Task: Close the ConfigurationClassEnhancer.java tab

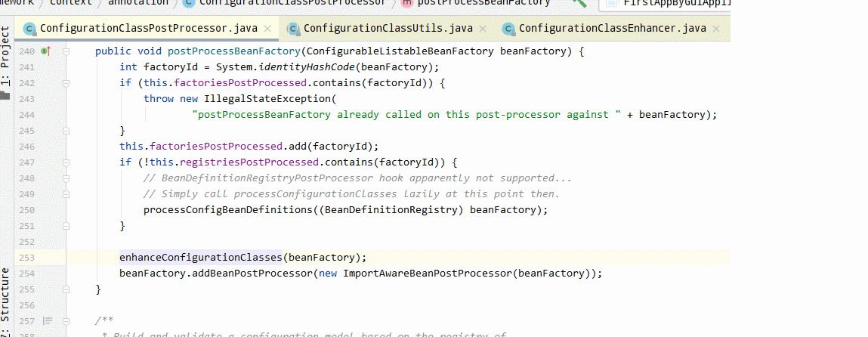Action: coord(718,29)
